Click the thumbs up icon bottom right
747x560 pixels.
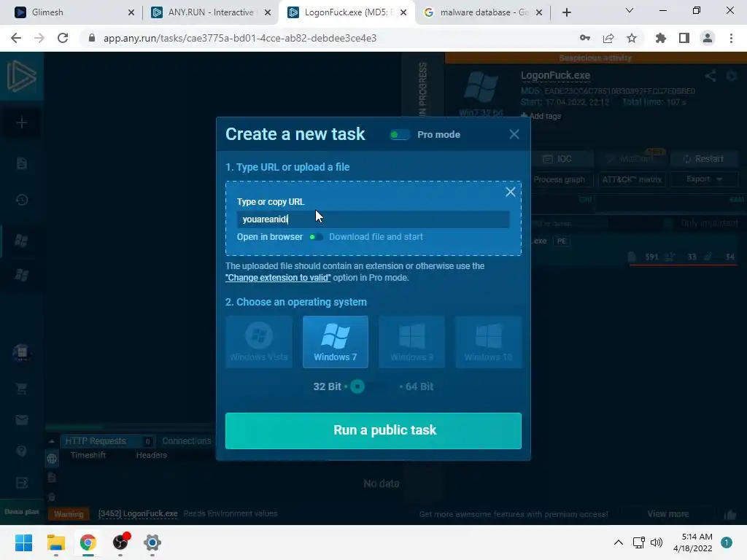[729, 514]
